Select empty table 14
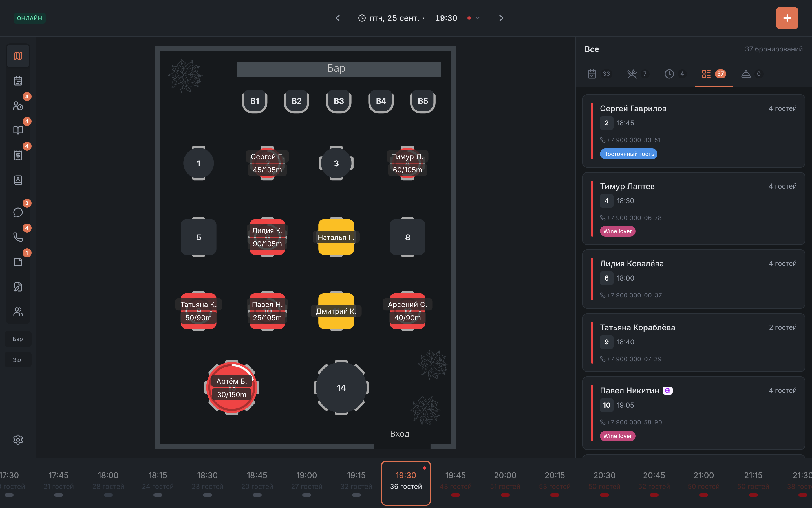812x508 pixels. [341, 388]
